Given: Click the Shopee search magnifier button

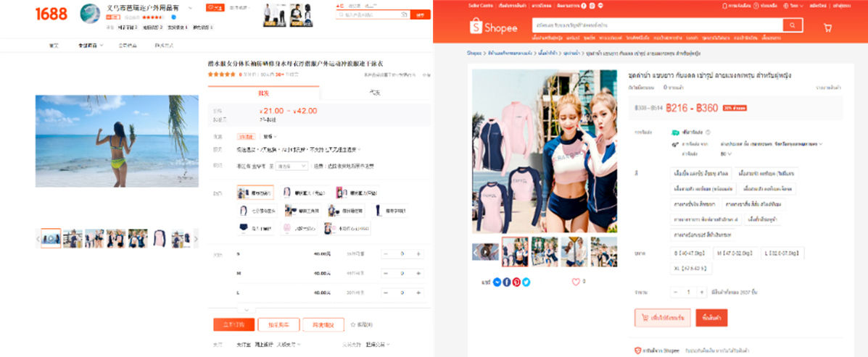Looking at the screenshot, I should click(793, 25).
